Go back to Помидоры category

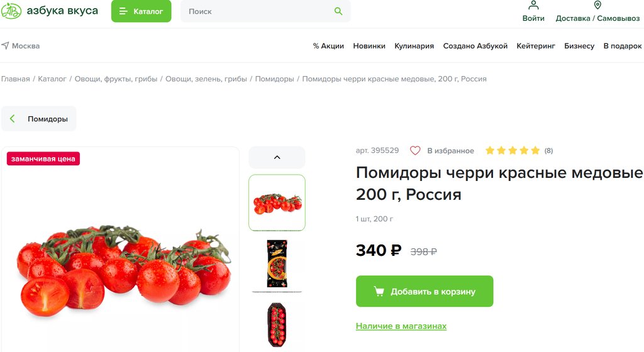pos(38,119)
